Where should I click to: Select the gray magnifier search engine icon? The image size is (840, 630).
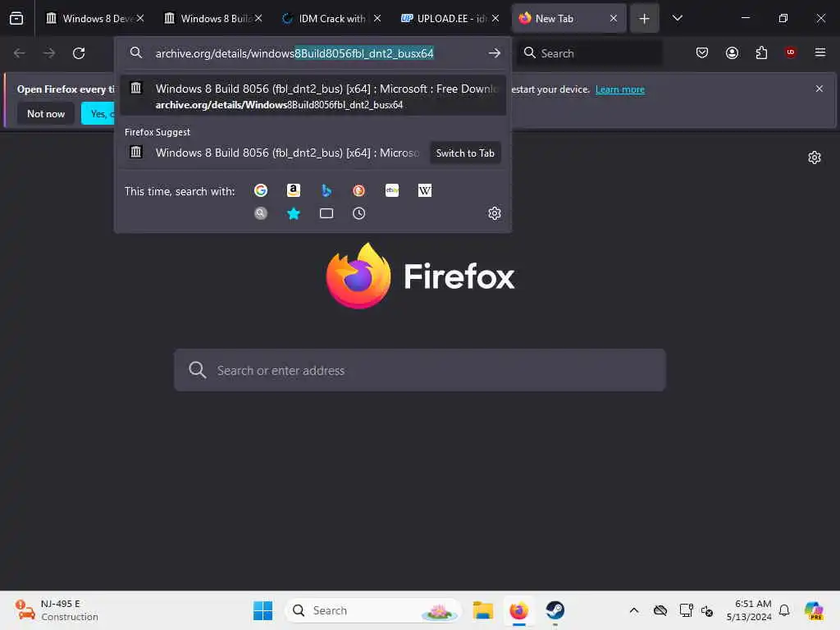click(261, 213)
